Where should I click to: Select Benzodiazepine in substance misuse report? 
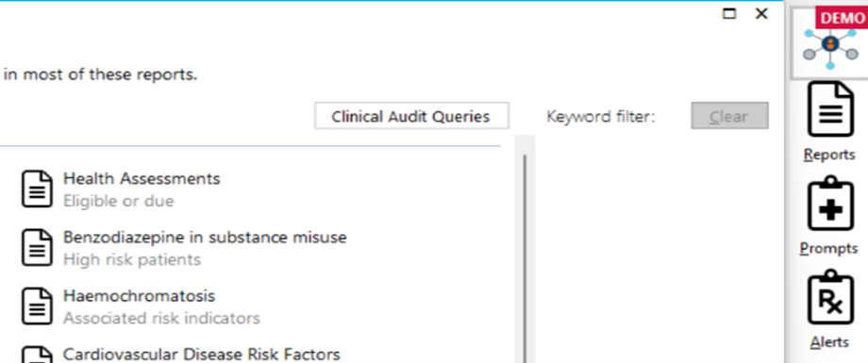(x=205, y=238)
